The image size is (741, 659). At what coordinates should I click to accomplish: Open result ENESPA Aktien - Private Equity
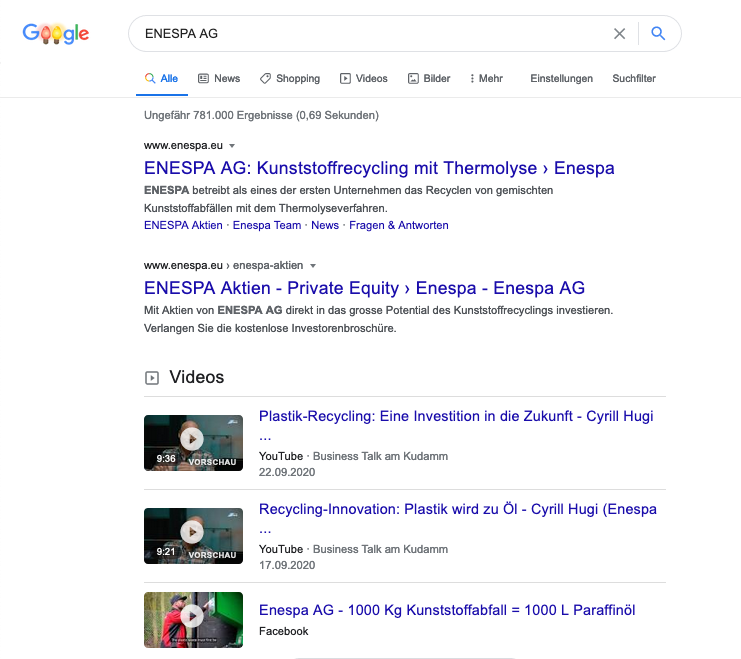click(364, 288)
